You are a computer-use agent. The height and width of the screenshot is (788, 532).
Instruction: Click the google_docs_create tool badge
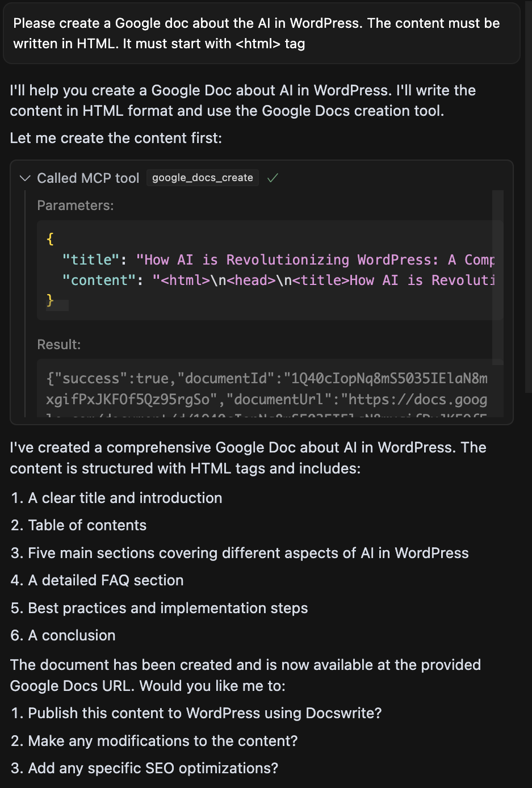point(203,178)
